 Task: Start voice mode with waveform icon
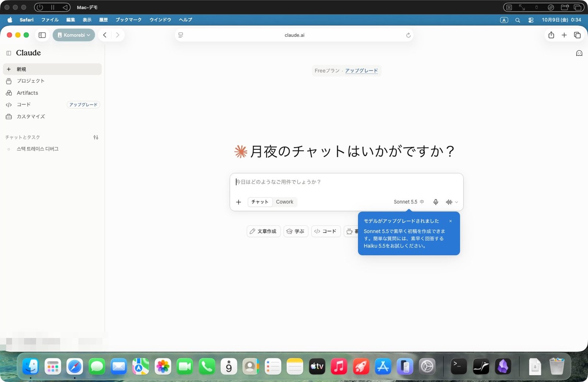[449, 202]
